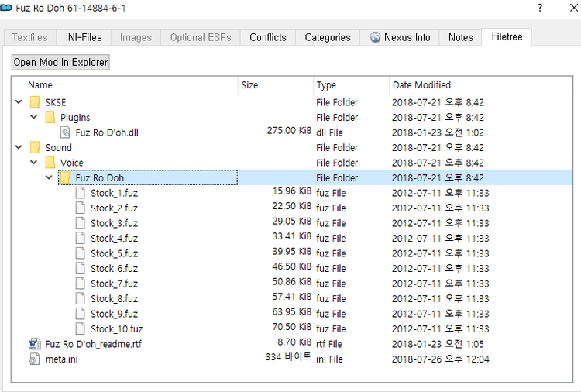Click the Stock_9.fuz file icon
The height and width of the screenshot is (392, 581).
[81, 314]
